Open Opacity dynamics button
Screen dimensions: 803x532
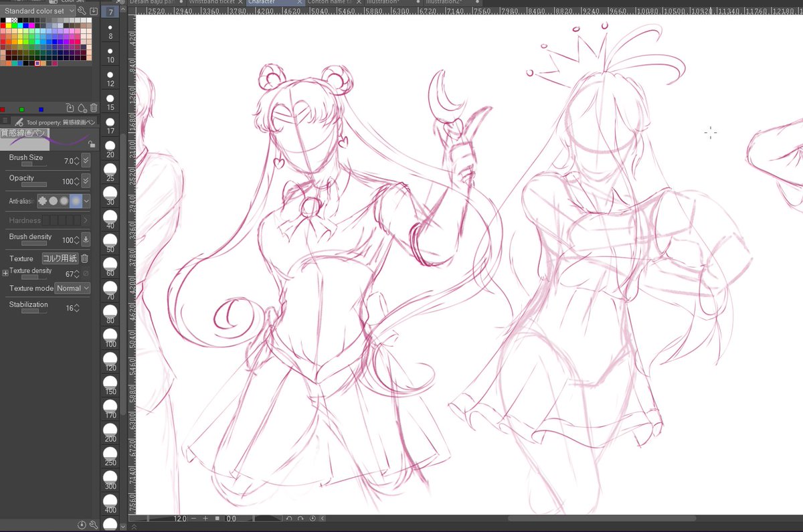(x=86, y=181)
